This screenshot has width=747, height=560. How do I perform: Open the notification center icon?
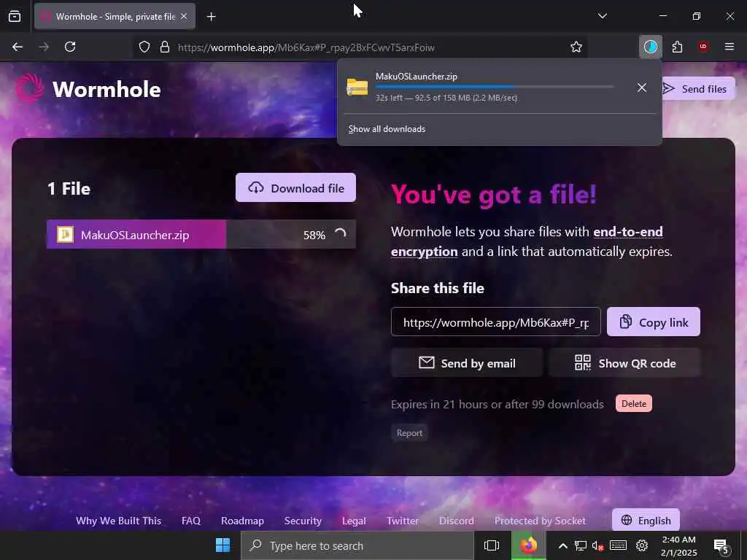pyautogui.click(x=721, y=546)
